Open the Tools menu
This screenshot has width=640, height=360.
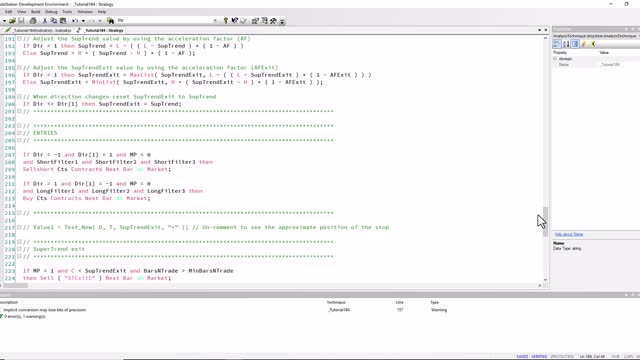(x=67, y=12)
